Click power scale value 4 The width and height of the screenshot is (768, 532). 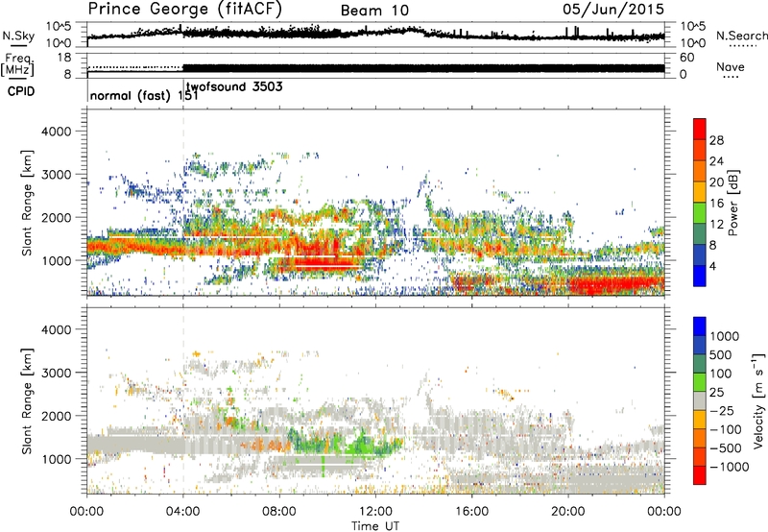[712, 266]
